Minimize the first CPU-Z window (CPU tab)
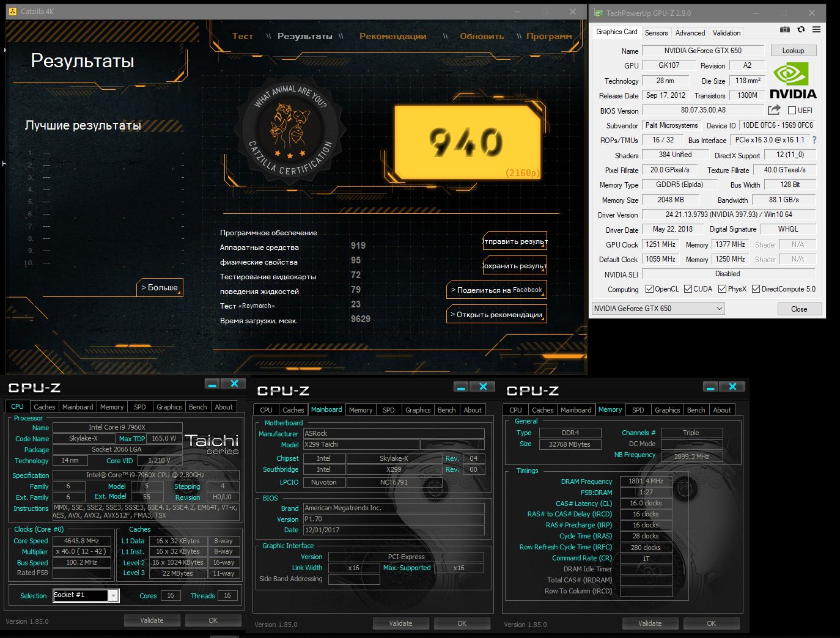This screenshot has height=638, width=840. [212, 384]
